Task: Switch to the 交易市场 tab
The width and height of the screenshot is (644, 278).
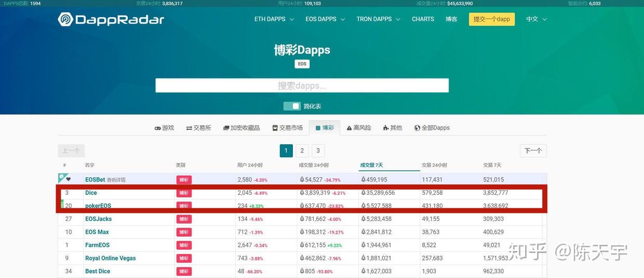Action: point(287,128)
